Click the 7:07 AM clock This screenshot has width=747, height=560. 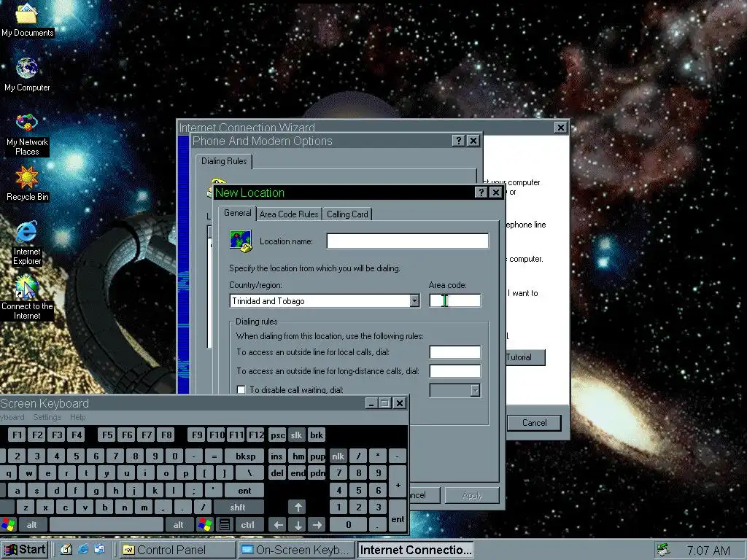(x=708, y=551)
